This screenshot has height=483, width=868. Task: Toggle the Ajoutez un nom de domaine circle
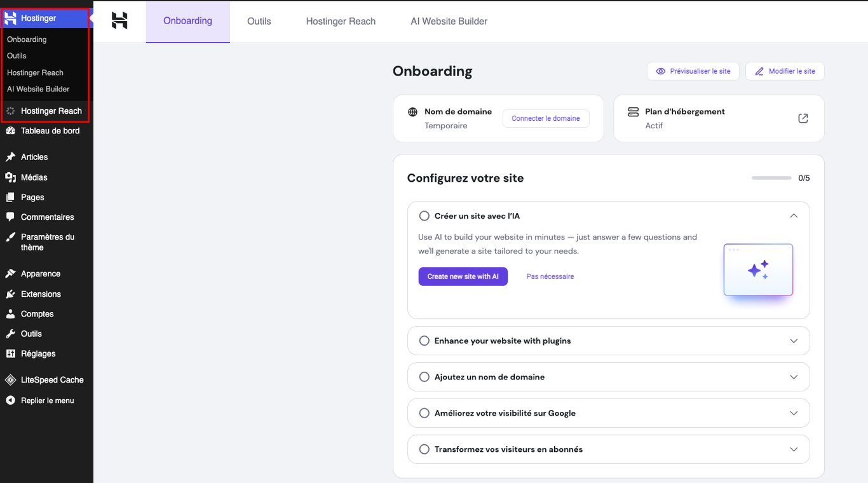click(424, 377)
